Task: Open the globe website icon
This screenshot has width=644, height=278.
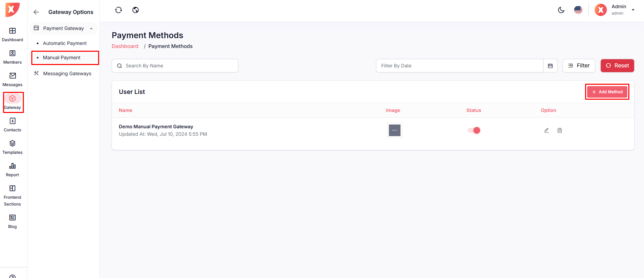Action: pyautogui.click(x=136, y=10)
